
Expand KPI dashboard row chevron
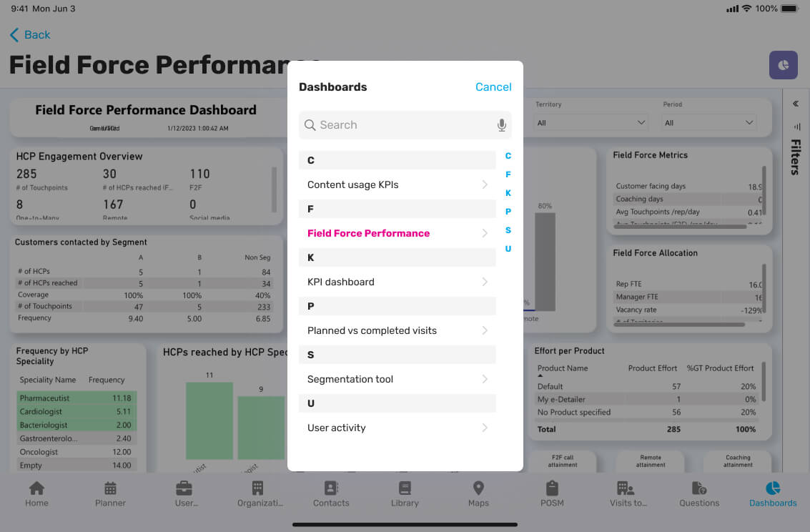(x=485, y=282)
